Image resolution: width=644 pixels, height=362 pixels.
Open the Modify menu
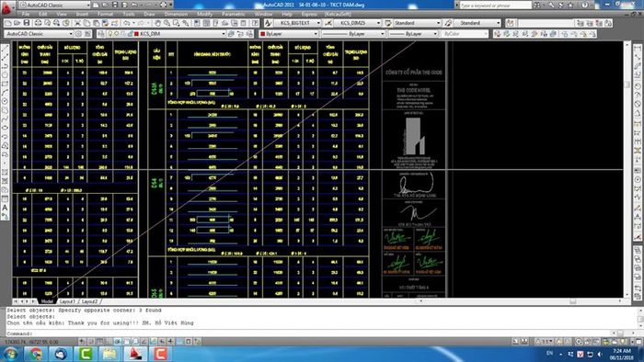[204, 14]
